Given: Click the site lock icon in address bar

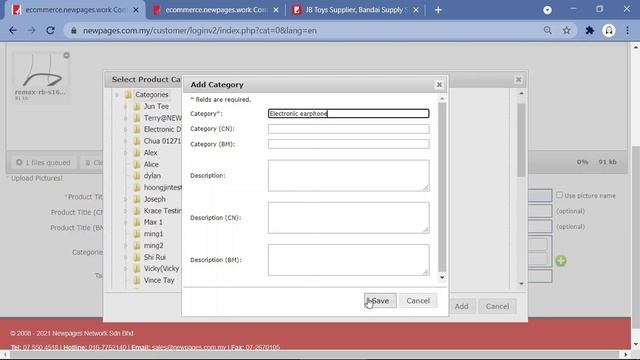Looking at the screenshot, I should coord(73,31).
